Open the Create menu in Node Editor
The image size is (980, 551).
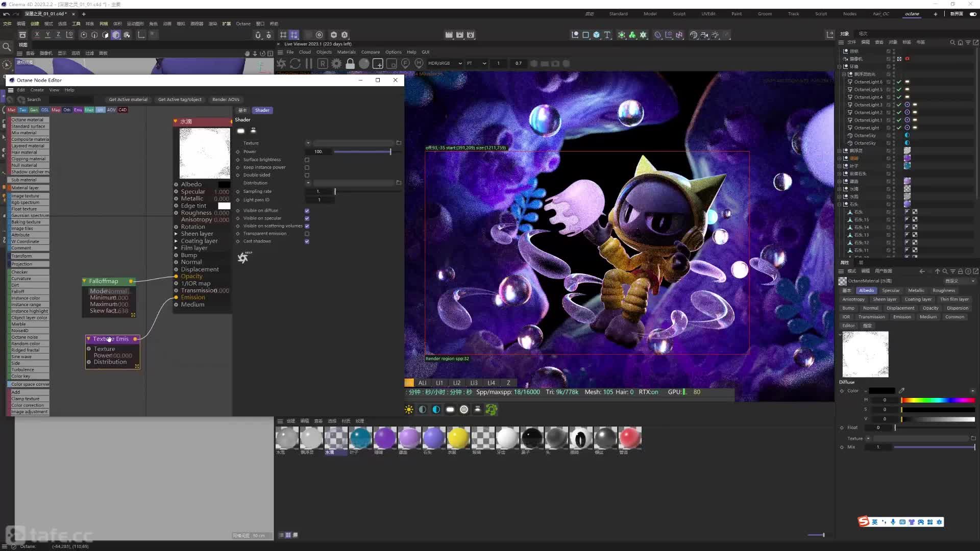(37, 90)
